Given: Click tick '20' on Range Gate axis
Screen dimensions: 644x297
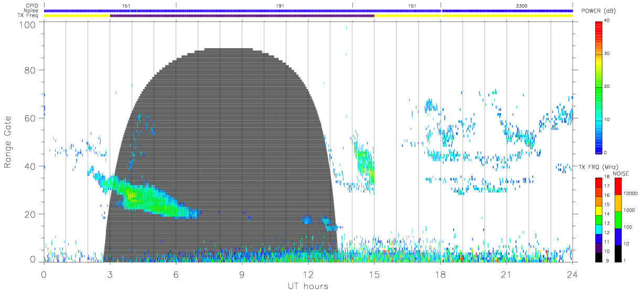Looking at the screenshot, I should coord(30,214).
